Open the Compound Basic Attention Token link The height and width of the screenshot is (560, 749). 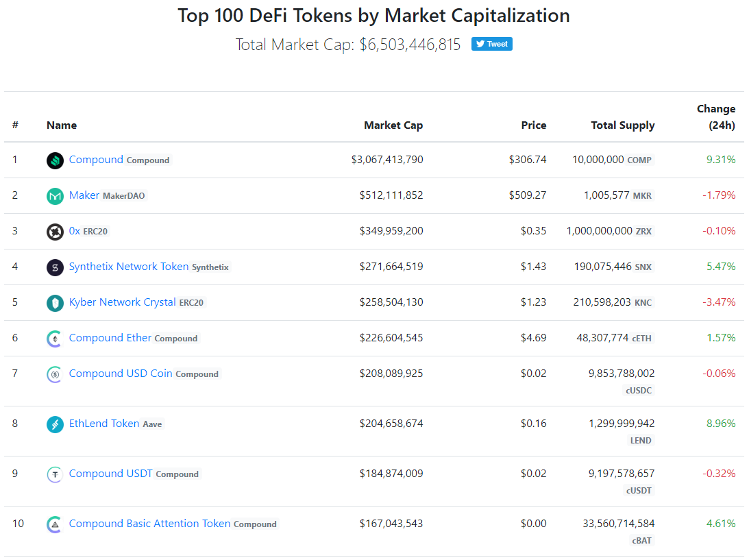149,524
